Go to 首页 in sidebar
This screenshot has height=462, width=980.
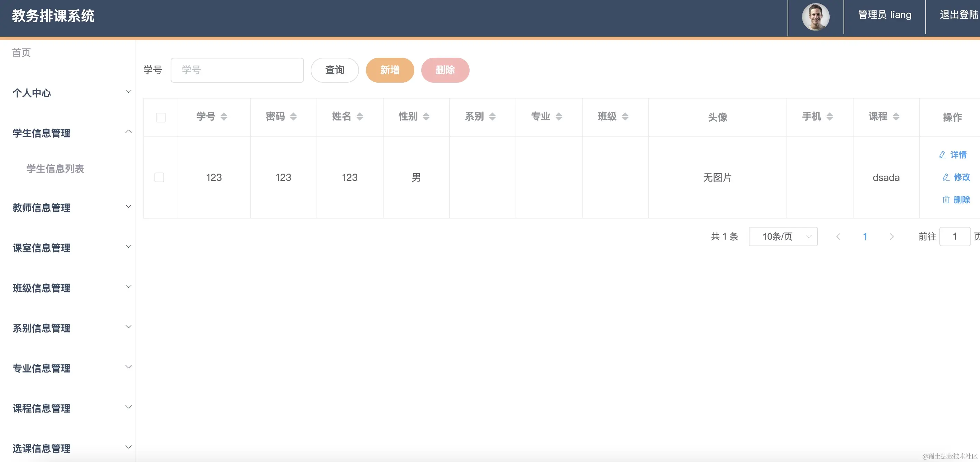pos(21,53)
